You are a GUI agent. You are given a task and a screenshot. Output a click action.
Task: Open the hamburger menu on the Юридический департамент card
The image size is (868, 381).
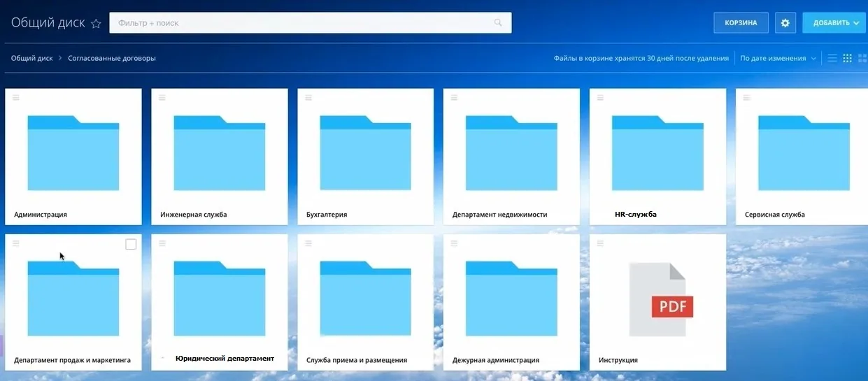162,243
